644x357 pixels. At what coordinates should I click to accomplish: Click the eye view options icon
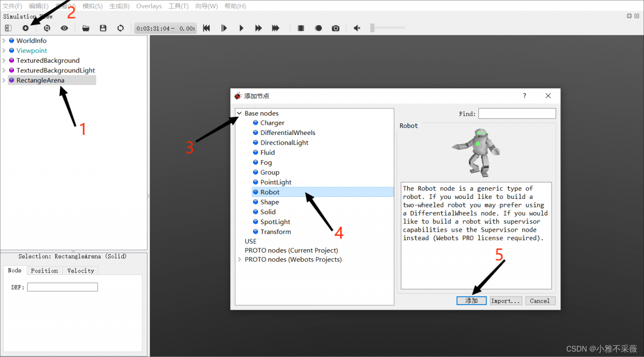click(64, 28)
